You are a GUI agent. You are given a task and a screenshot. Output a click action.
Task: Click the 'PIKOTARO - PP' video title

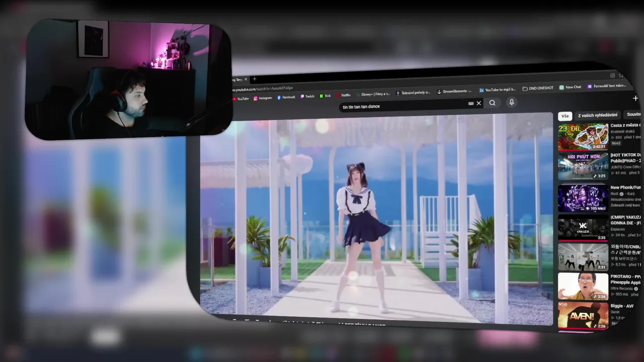point(626,280)
